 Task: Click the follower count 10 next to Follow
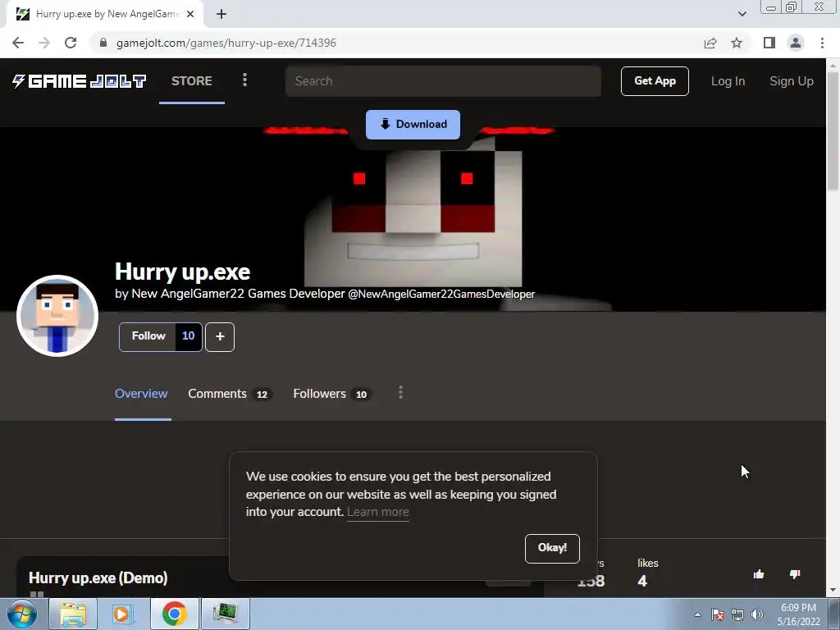pos(189,336)
